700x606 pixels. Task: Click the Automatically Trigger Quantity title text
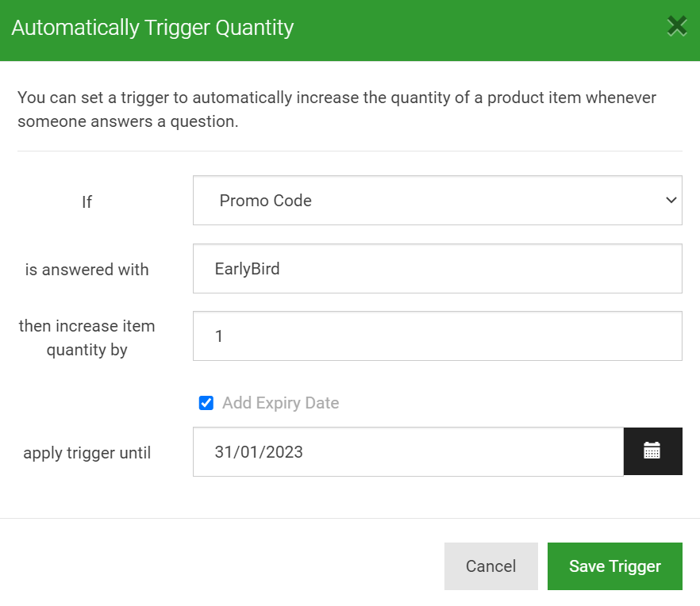coord(152,28)
